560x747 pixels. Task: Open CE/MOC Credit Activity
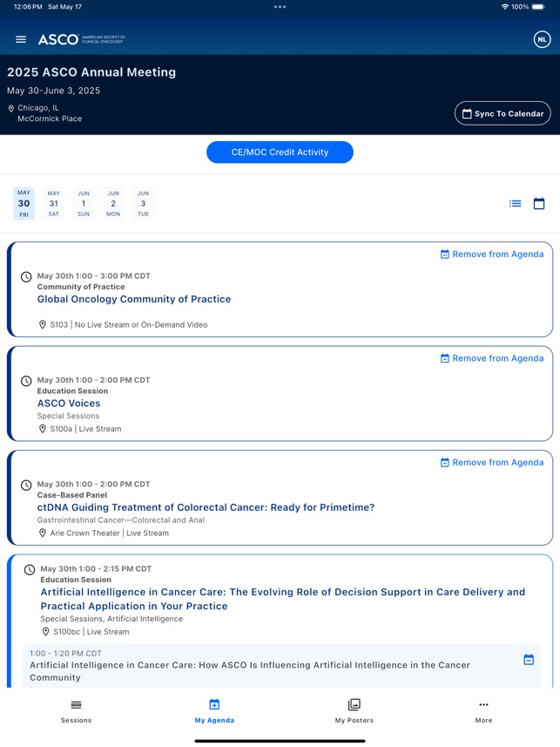point(280,153)
